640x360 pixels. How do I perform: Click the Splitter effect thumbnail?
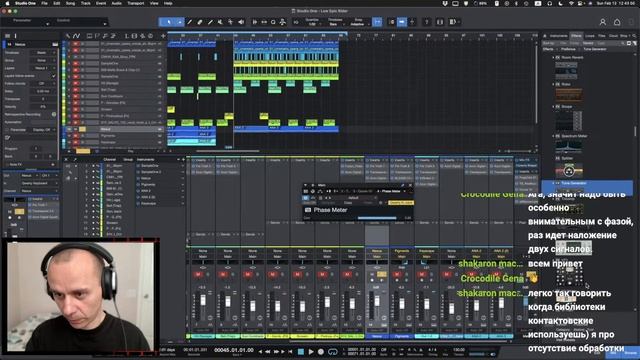click(569, 170)
